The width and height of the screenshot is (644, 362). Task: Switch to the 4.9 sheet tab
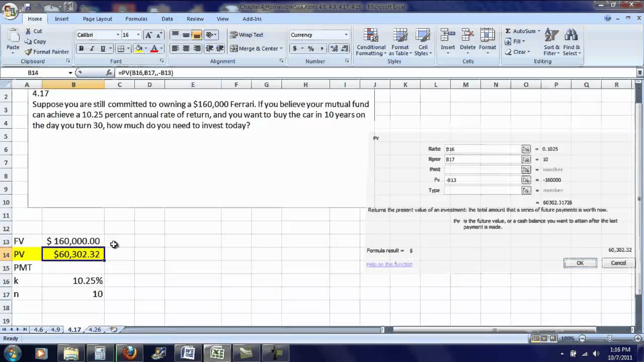[x=55, y=330]
